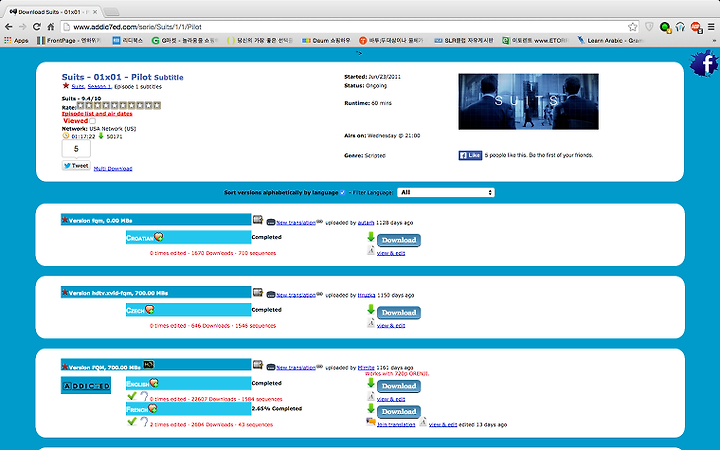Download the English subtitle
This screenshot has width=720, height=450.
coord(399,386)
